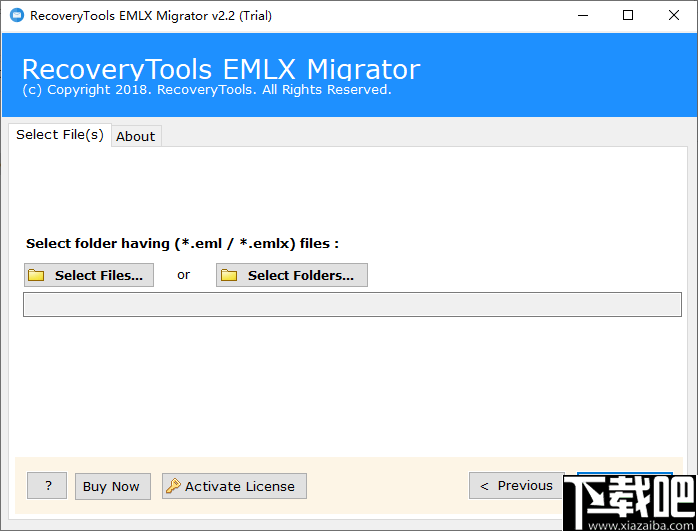Click the Select Files... button
698x531 pixels.
coord(89,275)
